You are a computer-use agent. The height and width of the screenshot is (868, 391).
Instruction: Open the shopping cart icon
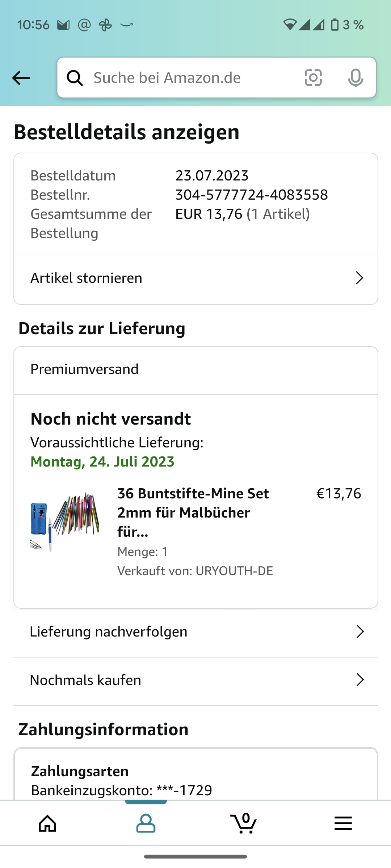(244, 824)
